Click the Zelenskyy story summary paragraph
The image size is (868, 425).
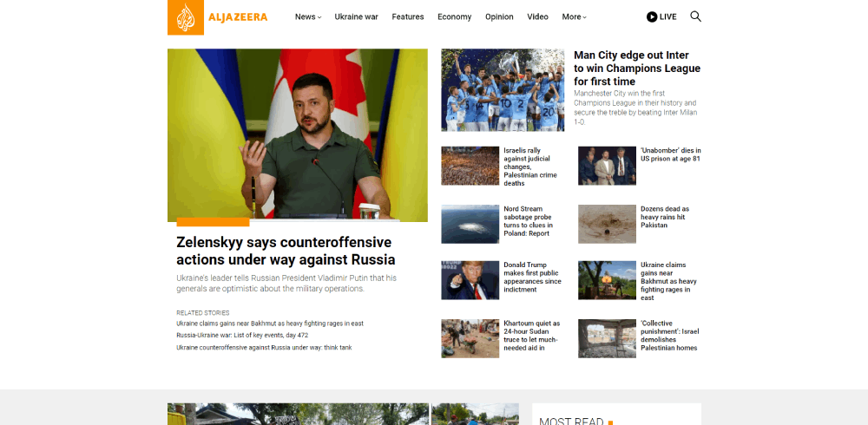coord(286,284)
